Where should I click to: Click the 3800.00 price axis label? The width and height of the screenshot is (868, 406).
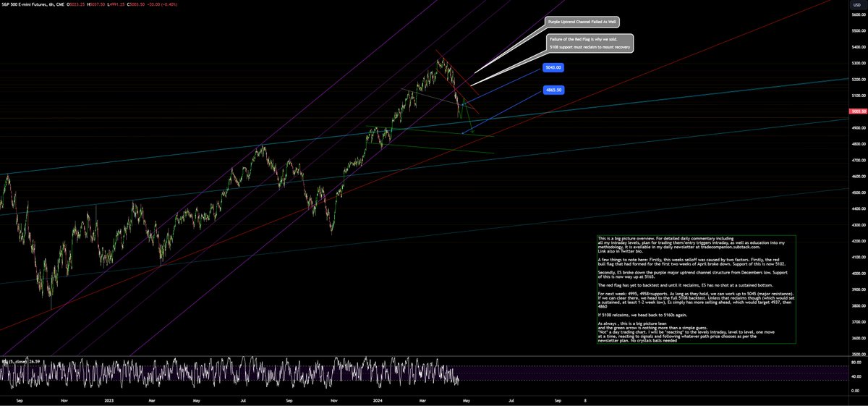(858, 305)
